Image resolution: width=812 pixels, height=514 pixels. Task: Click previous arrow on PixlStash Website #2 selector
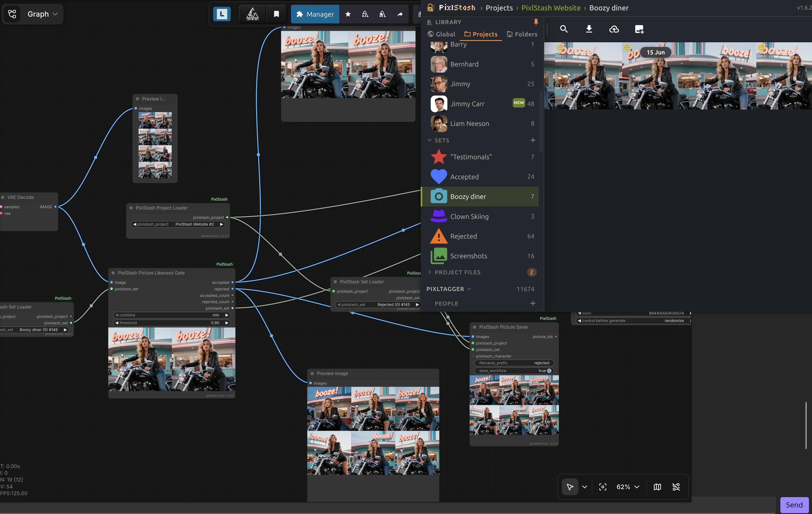(x=135, y=224)
